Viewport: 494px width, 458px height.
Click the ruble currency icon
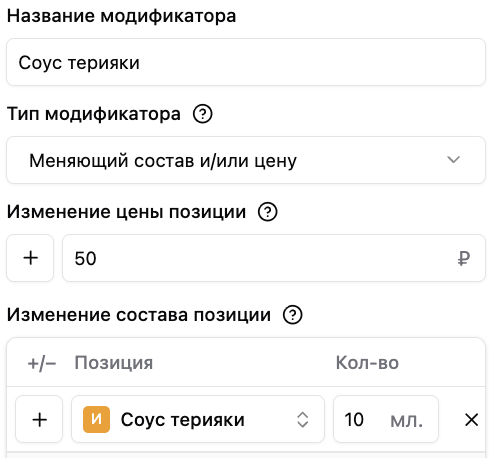[464, 258]
